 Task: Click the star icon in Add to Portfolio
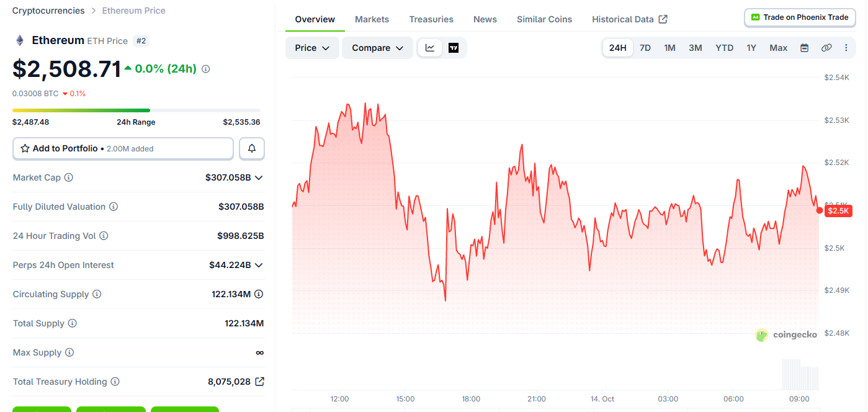pyautogui.click(x=25, y=149)
